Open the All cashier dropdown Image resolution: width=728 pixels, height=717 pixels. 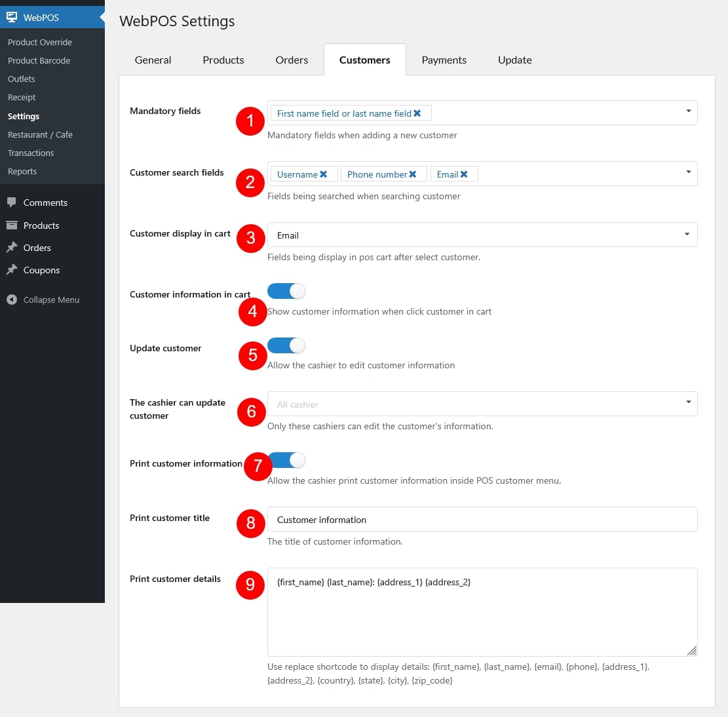tap(482, 404)
